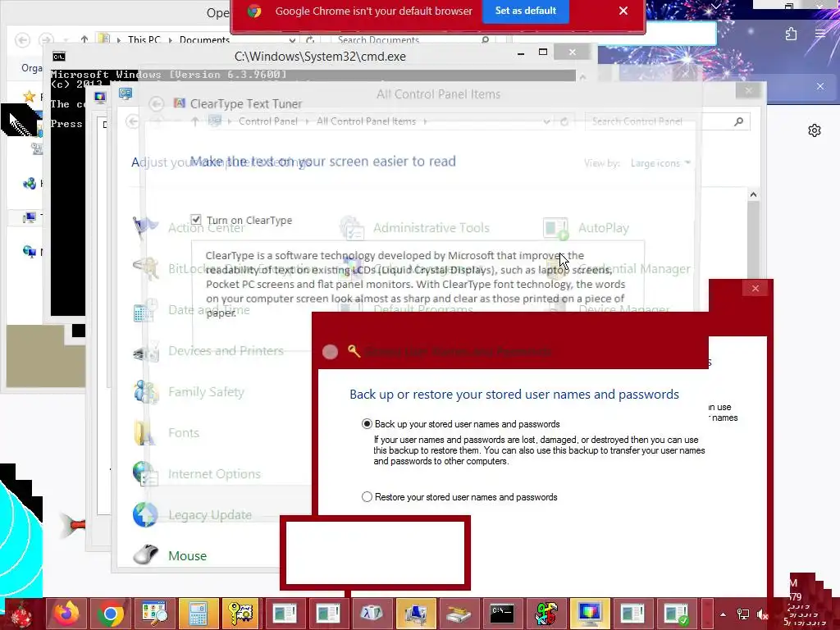Viewport: 840px width, 630px height.
Task: Close the Stored User Names wizard
Action: click(755, 288)
